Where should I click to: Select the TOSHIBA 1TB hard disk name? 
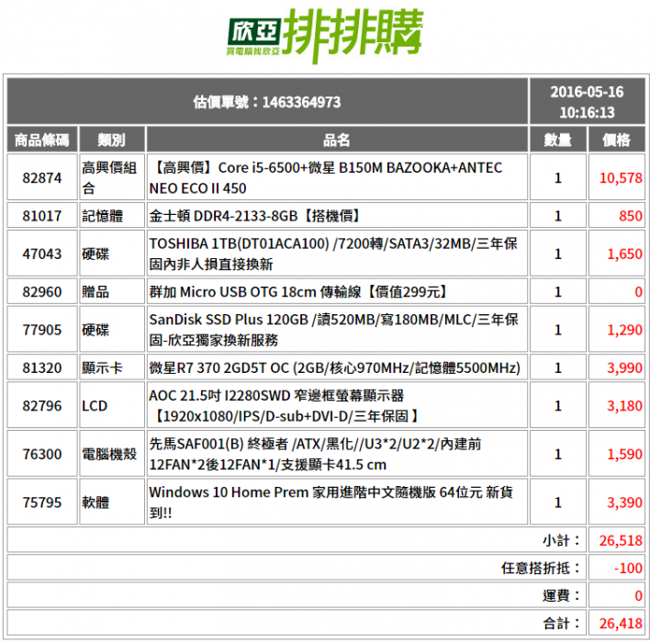click(x=333, y=254)
